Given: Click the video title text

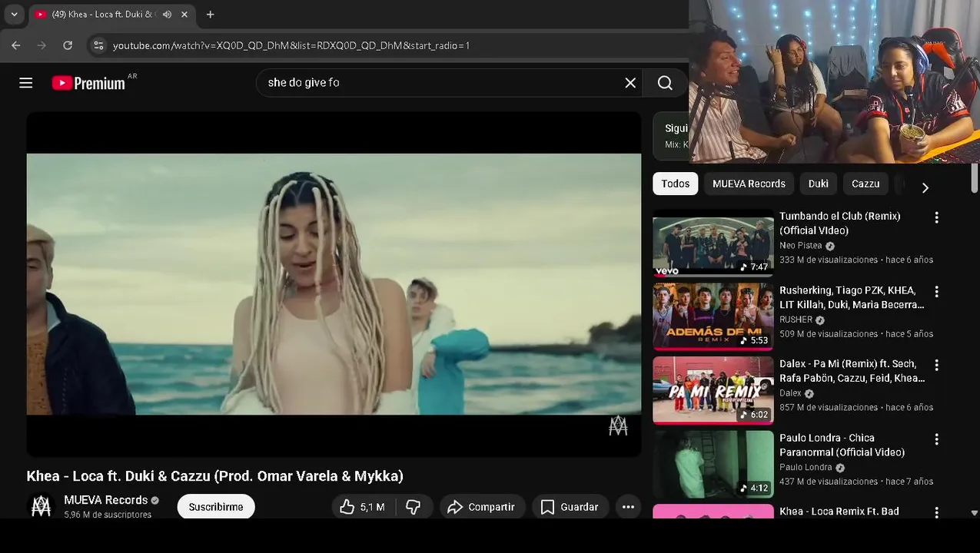Looking at the screenshot, I should [214, 476].
